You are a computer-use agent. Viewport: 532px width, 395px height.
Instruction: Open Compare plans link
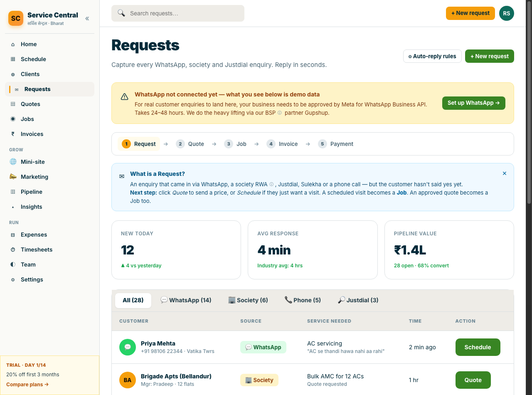pyautogui.click(x=27, y=385)
